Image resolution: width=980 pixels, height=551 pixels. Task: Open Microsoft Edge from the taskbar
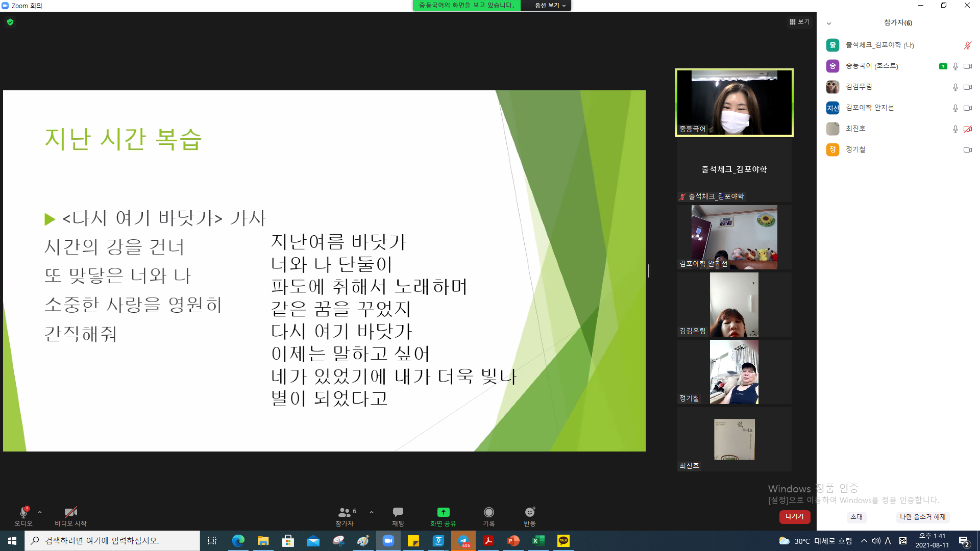coord(238,541)
